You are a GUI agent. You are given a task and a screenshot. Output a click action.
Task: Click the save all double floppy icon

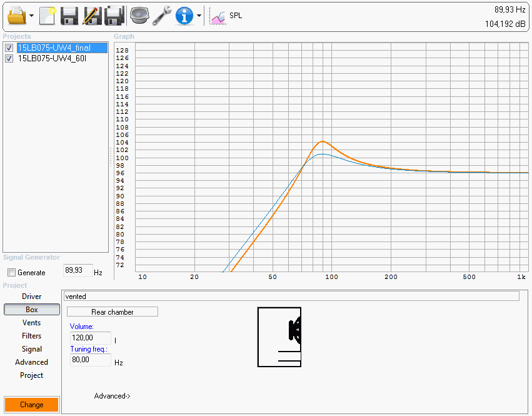[x=114, y=15]
